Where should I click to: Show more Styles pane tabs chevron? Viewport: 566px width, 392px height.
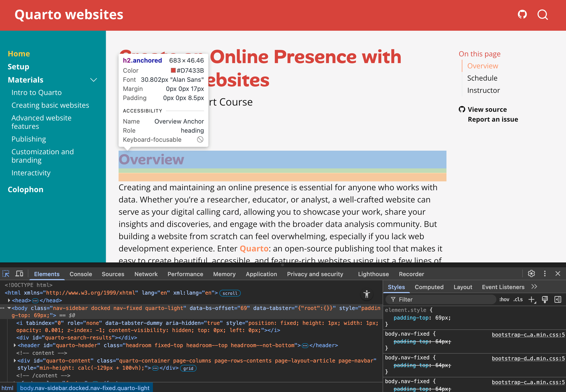pos(534,287)
